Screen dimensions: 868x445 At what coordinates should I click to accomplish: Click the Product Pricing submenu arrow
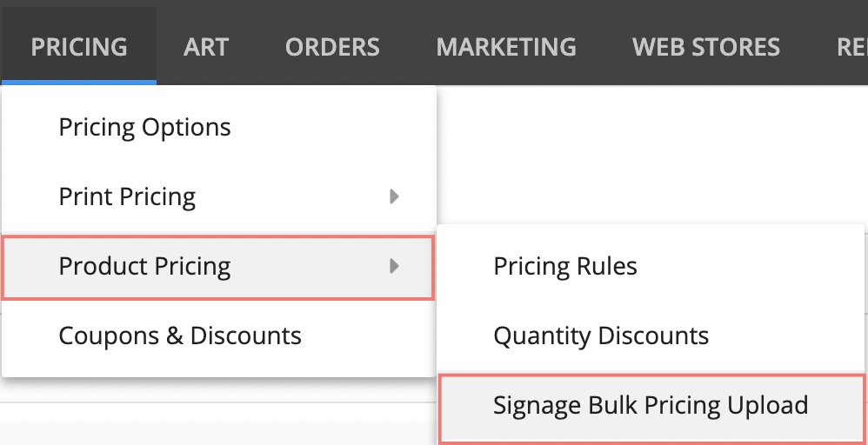click(394, 266)
